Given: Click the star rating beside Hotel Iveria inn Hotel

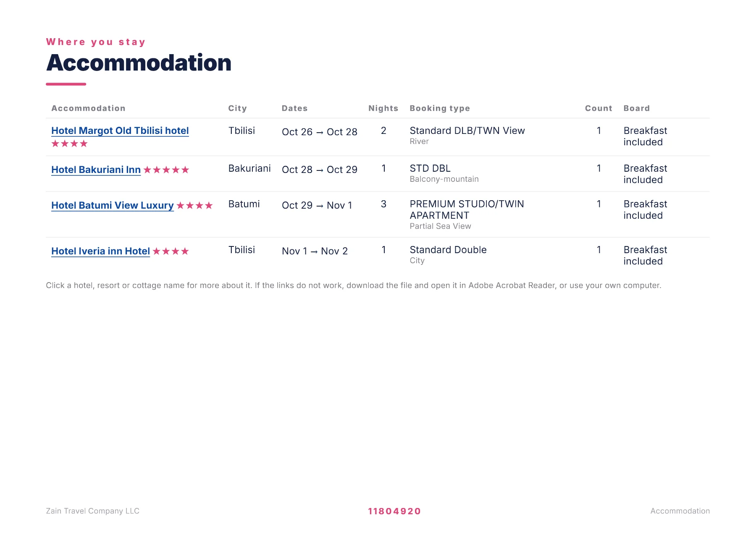Looking at the screenshot, I should tap(171, 251).
